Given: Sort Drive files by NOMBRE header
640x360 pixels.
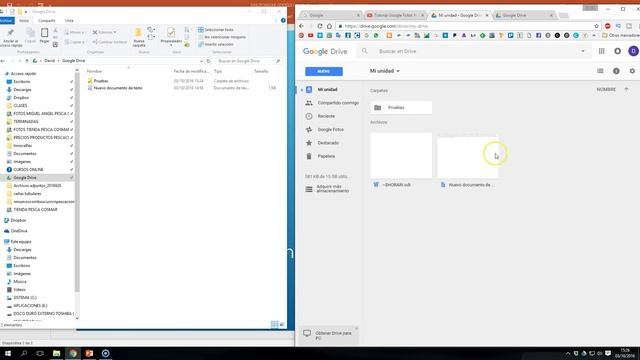Looking at the screenshot, I should coord(606,89).
